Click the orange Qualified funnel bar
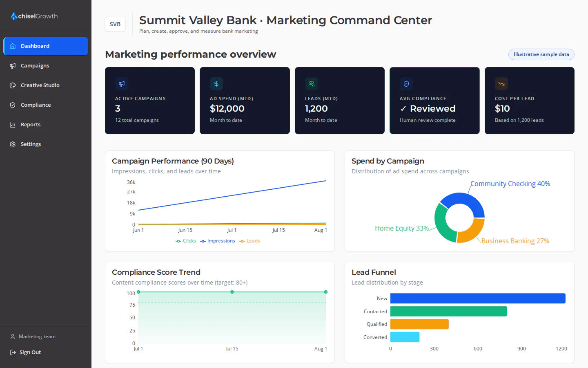This screenshot has height=368, width=588. [419, 324]
